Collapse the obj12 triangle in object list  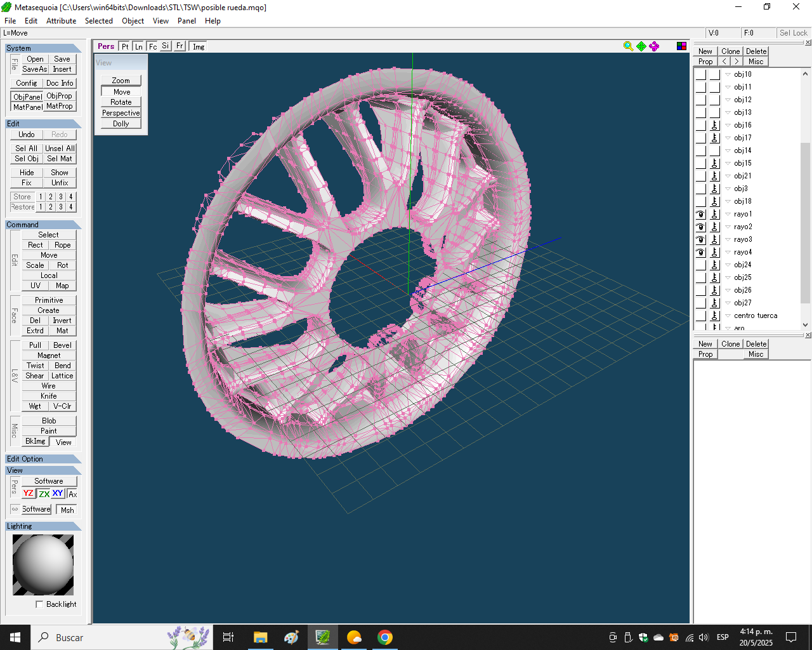tap(728, 100)
